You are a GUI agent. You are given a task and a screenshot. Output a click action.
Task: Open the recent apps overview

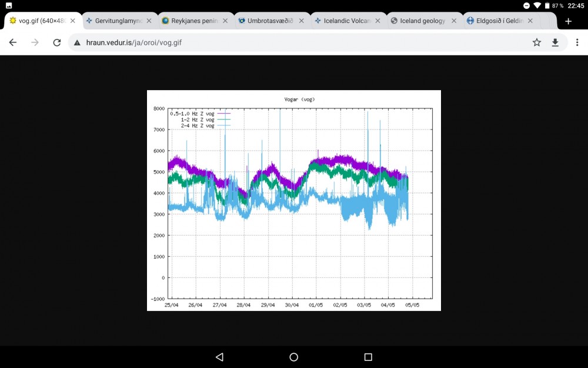(368, 356)
